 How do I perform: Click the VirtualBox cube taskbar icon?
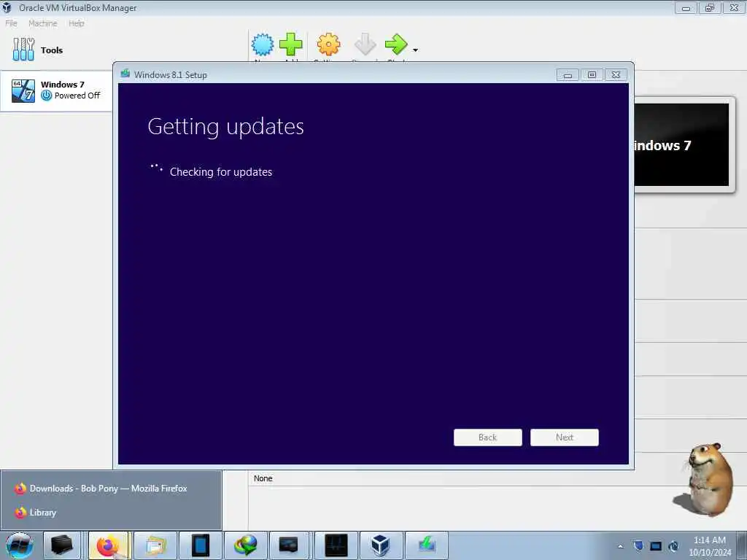(x=381, y=545)
